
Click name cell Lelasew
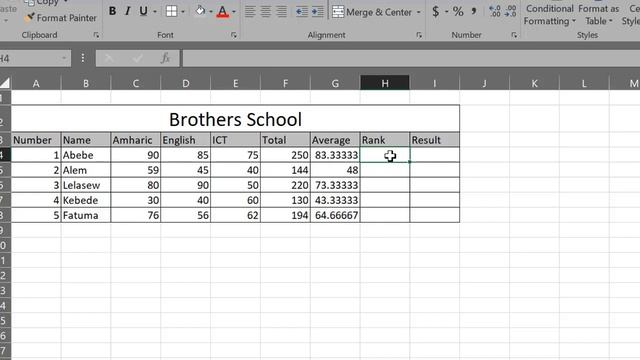(x=86, y=185)
